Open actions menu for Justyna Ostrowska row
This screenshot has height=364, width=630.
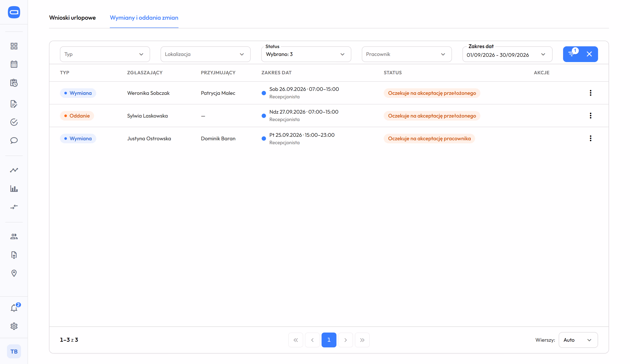(590, 138)
